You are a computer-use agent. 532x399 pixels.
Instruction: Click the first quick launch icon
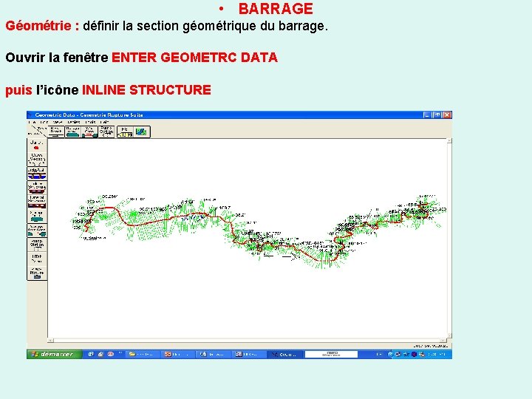[91, 354]
